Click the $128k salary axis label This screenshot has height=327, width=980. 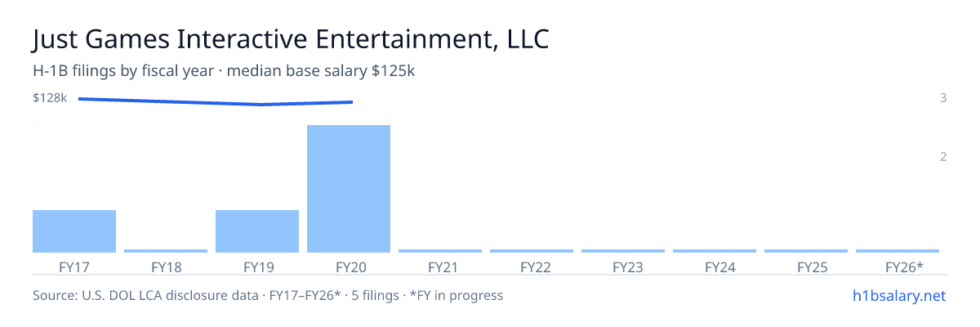tap(50, 98)
